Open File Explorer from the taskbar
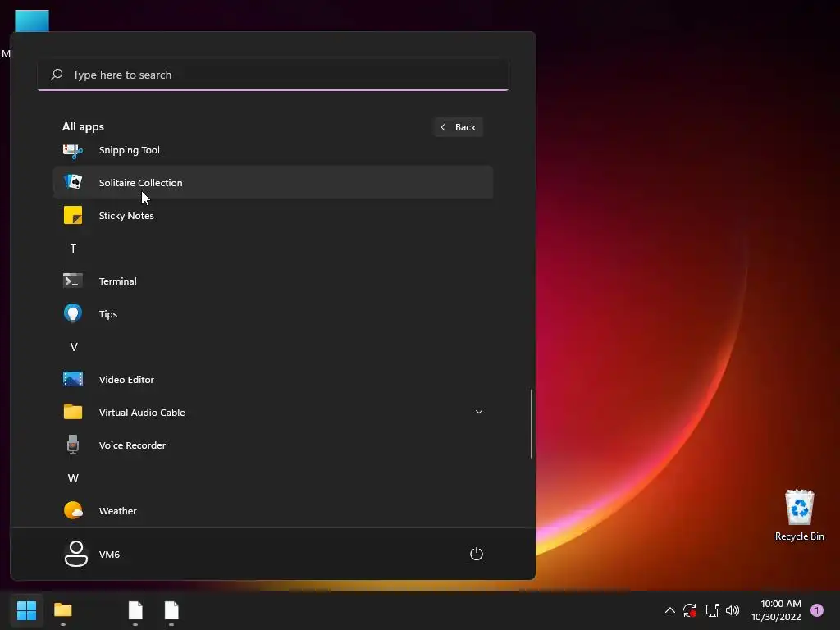 click(62, 609)
